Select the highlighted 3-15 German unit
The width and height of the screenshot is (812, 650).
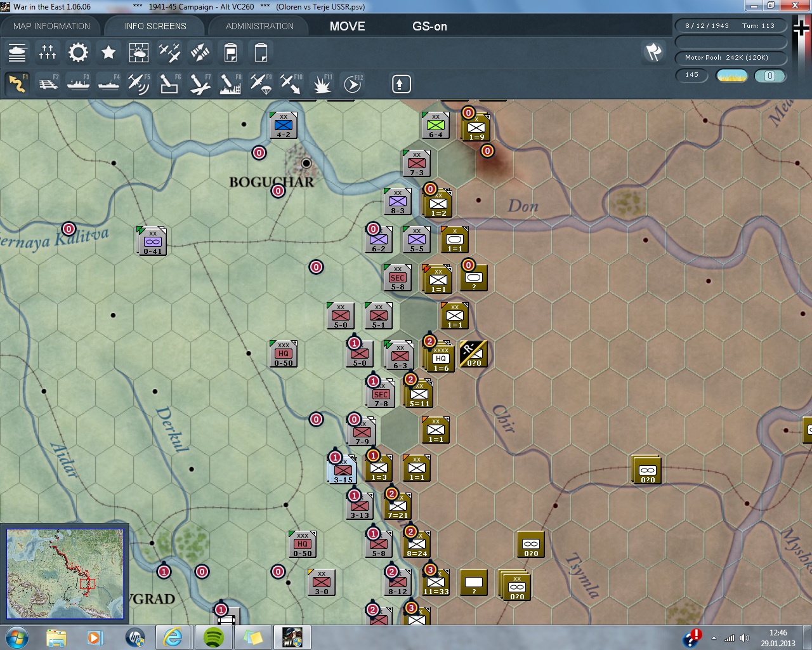point(343,469)
